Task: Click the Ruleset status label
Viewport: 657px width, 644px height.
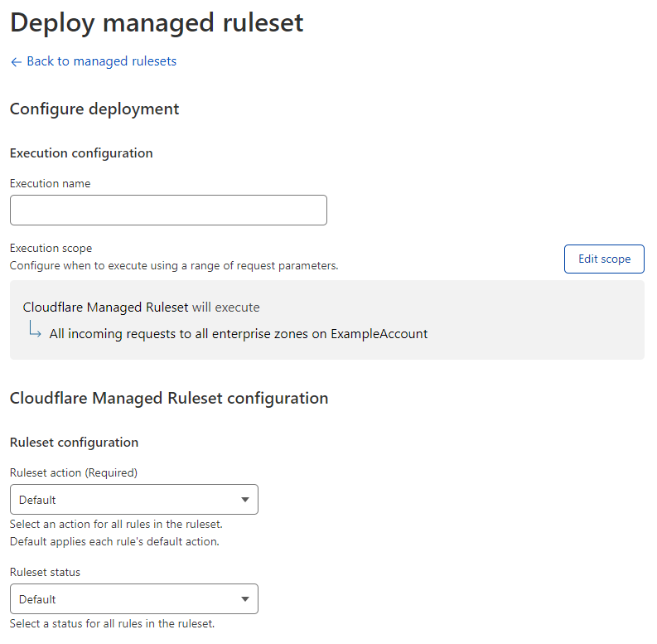Action: click(45, 572)
